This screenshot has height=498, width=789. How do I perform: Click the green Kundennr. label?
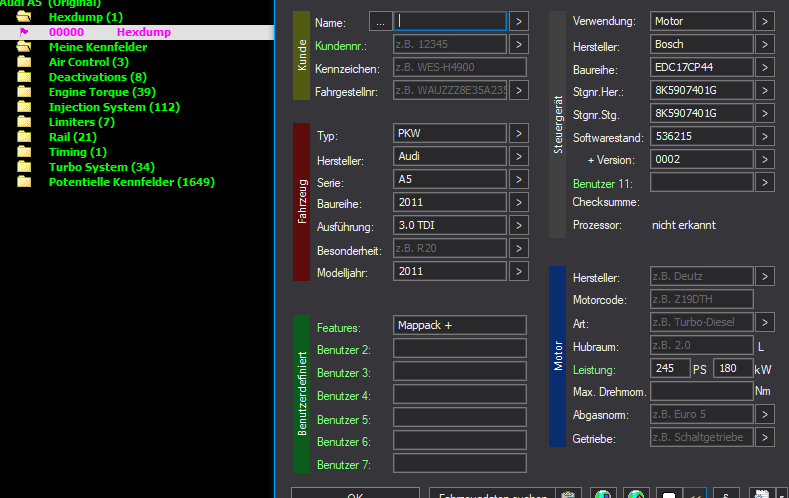click(341, 46)
